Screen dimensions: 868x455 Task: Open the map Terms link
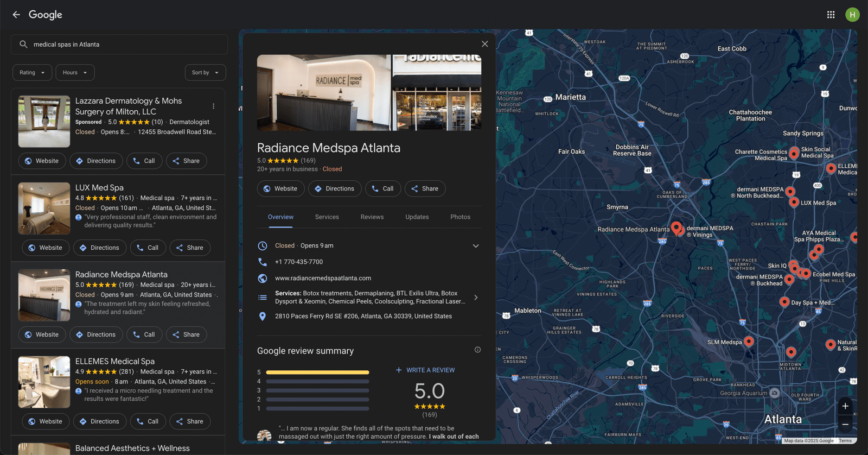point(845,441)
